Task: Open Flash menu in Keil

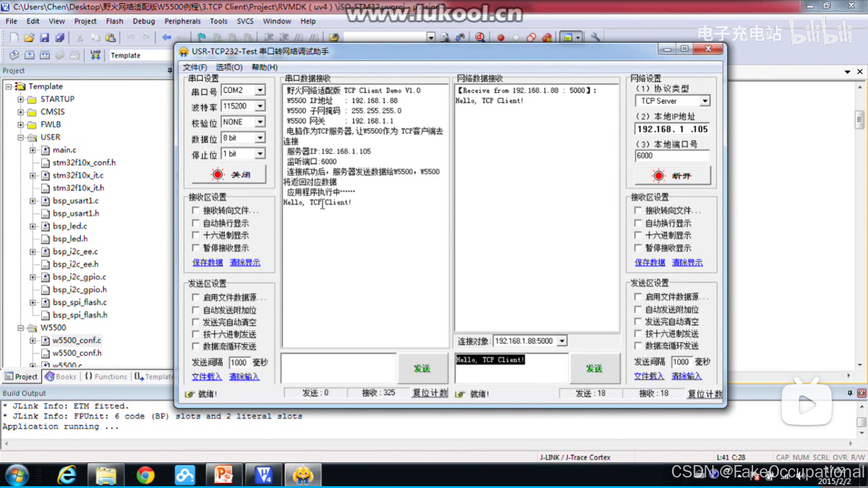Action: click(x=114, y=21)
